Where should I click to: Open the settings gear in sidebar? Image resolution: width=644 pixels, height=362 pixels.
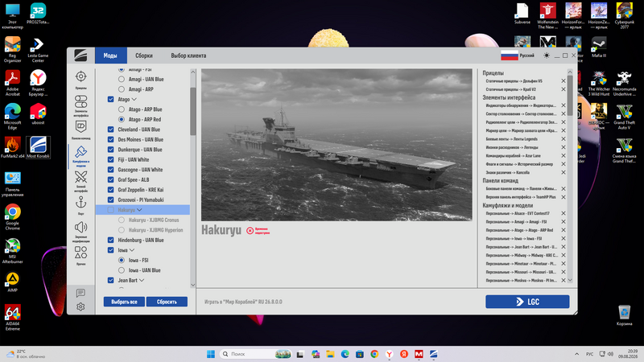click(80, 306)
